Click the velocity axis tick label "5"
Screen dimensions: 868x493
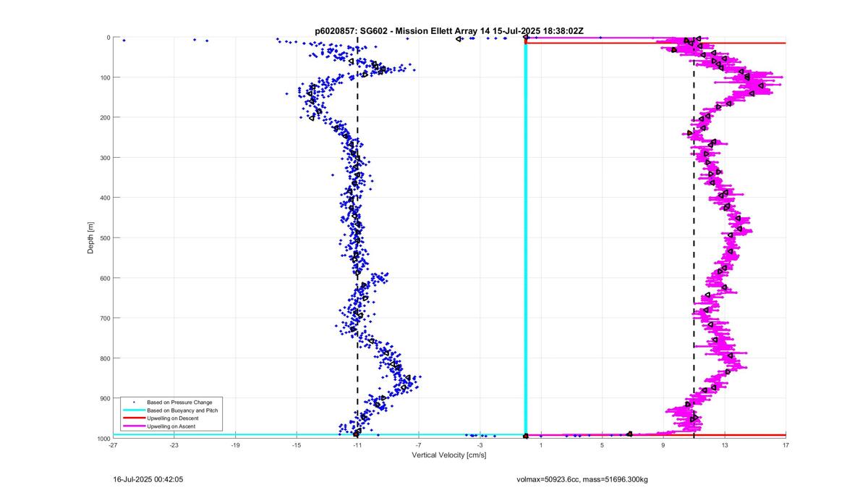point(602,446)
